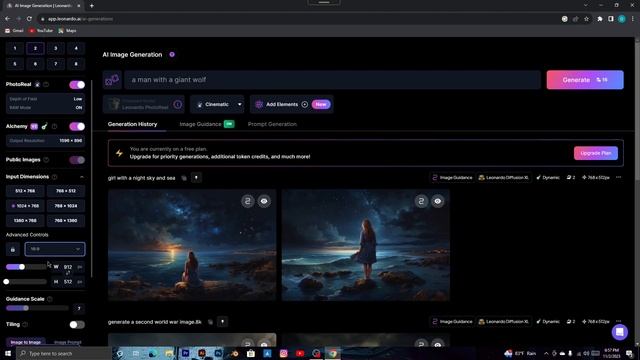Screen dimensions: 640x360
Task: Toggle the Public Images switch
Action: (77, 160)
